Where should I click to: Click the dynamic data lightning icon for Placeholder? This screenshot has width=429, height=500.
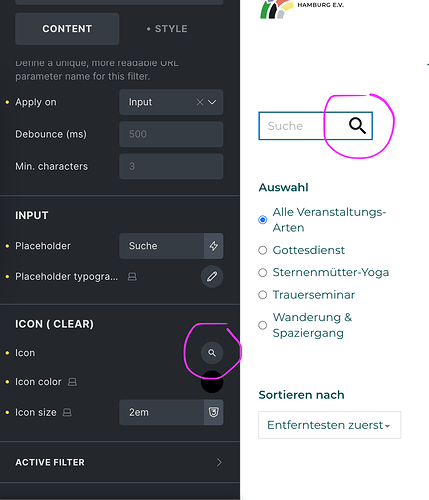[x=214, y=246]
